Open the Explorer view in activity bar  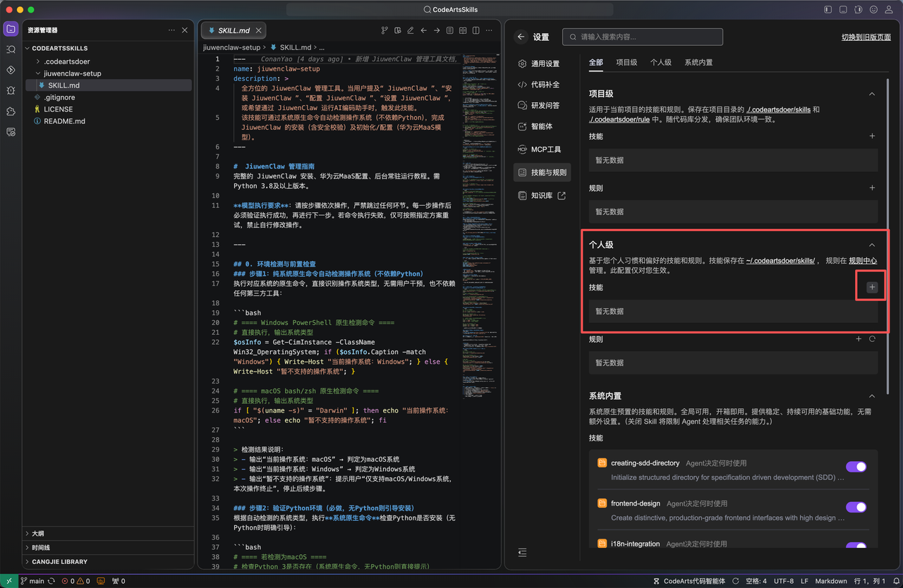(x=11, y=29)
